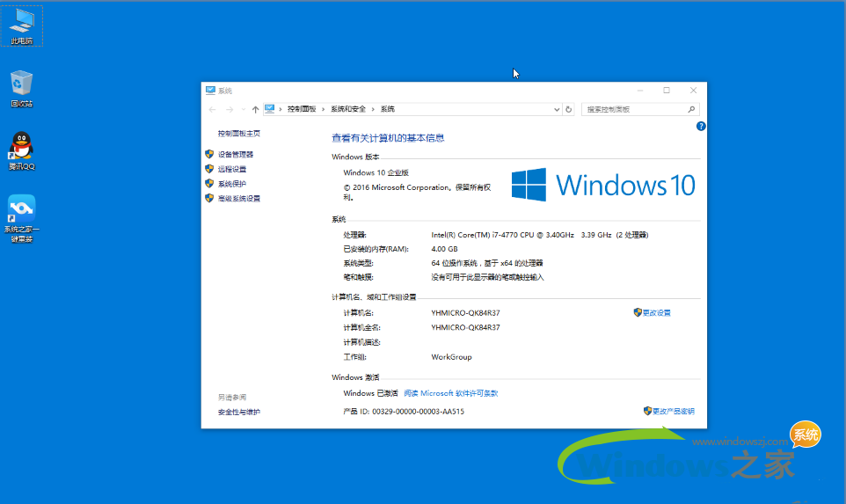Expand the chevron after 控制面板 breadcrumb

point(323,109)
